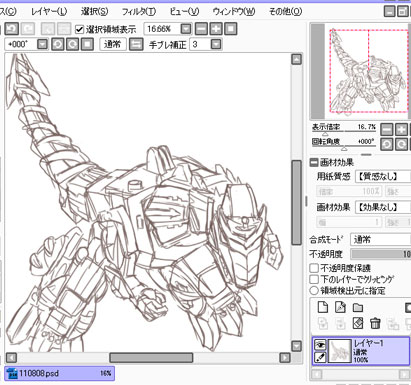The width and height of the screenshot is (411, 385).
Task: Enable 下のレイヤーでクリッピング checkbox
Action: tap(314, 279)
